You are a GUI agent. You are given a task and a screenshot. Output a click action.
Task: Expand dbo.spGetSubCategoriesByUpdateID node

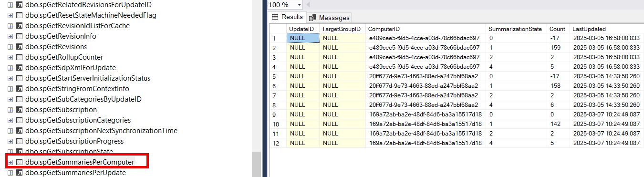[x=10, y=99]
